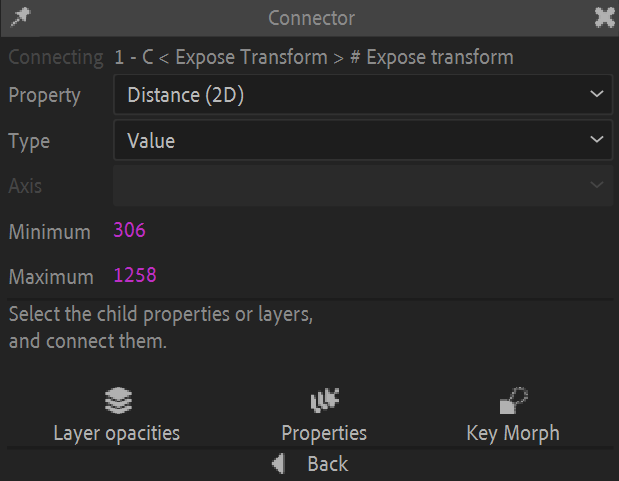Screen dimensions: 619x481
Task: Connect using the Layer opacities label
Action: pos(117,433)
